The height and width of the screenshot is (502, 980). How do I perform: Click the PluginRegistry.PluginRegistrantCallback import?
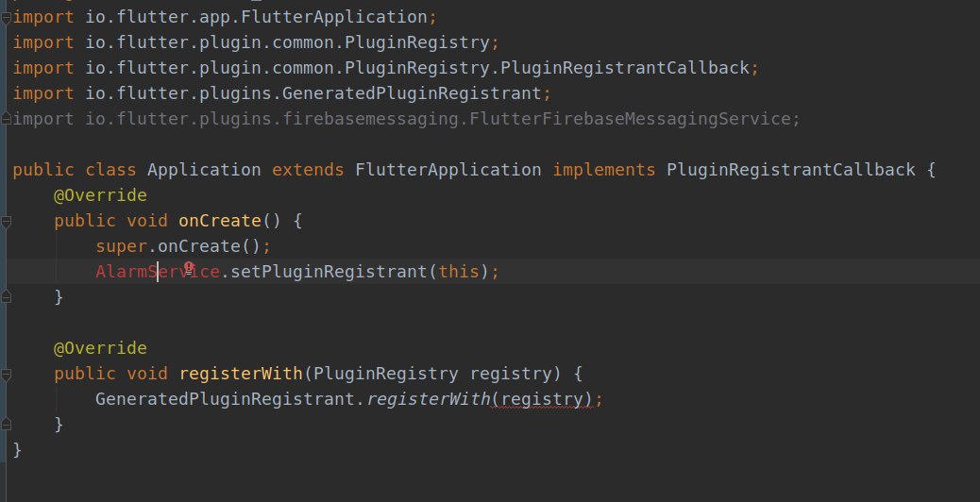click(x=385, y=67)
